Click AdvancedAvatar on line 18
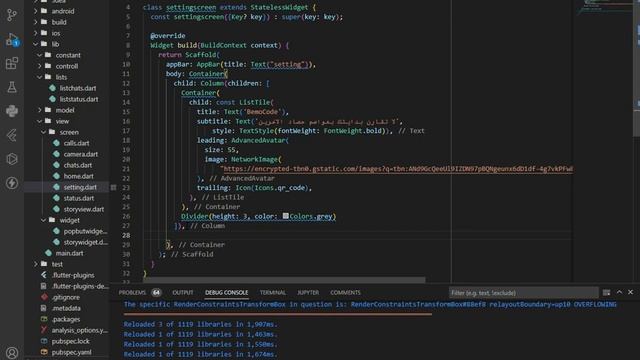 (258, 140)
